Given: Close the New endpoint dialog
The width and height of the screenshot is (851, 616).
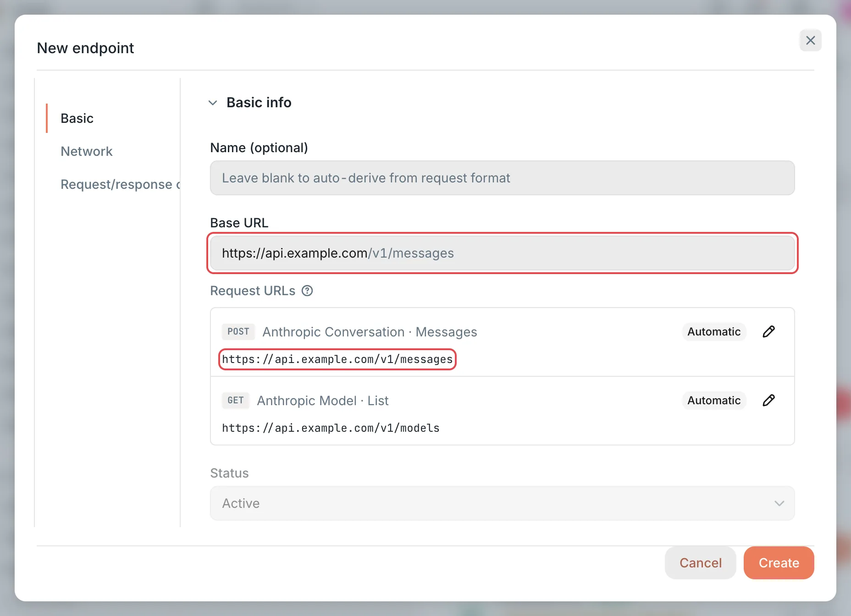Looking at the screenshot, I should pos(810,40).
